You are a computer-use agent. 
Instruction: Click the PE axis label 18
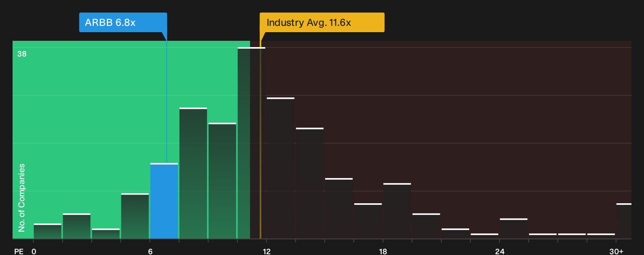click(383, 251)
